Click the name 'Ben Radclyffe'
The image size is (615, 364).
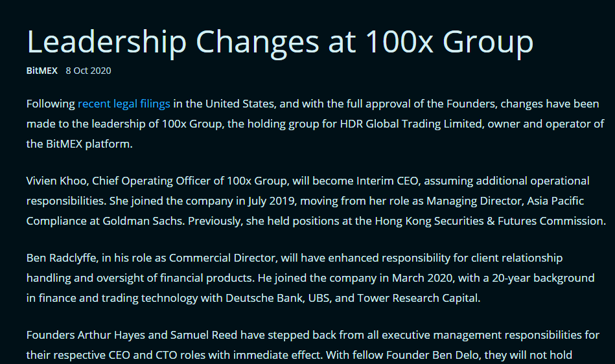pos(61,258)
